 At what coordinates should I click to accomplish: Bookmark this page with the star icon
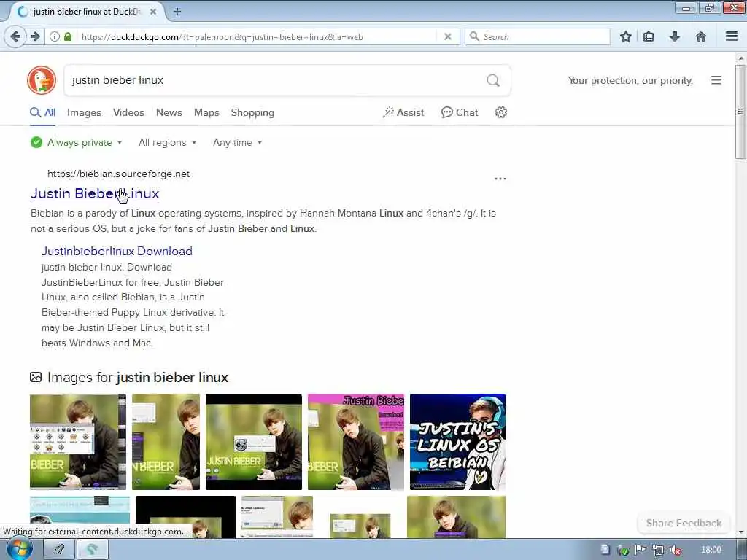point(626,36)
